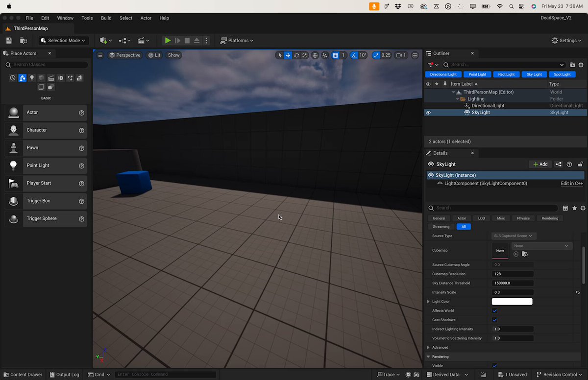Viewport: 588px width, 380px height.
Task: Open the Selection Mode dropdown
Action: (63, 41)
